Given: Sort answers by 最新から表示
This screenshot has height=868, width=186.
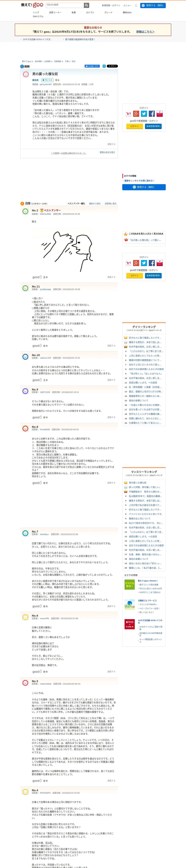Looking at the screenshot, I should pyautogui.click(x=95, y=204).
